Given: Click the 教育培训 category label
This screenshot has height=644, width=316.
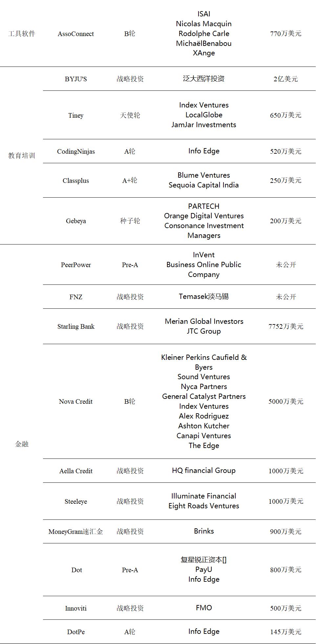Looking at the screenshot, I should [22, 156].
